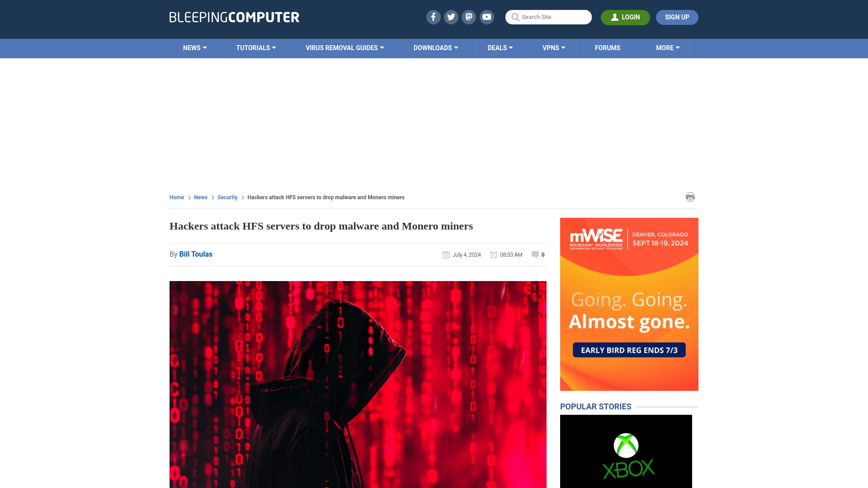Open the Twitter social icon link

(x=451, y=17)
